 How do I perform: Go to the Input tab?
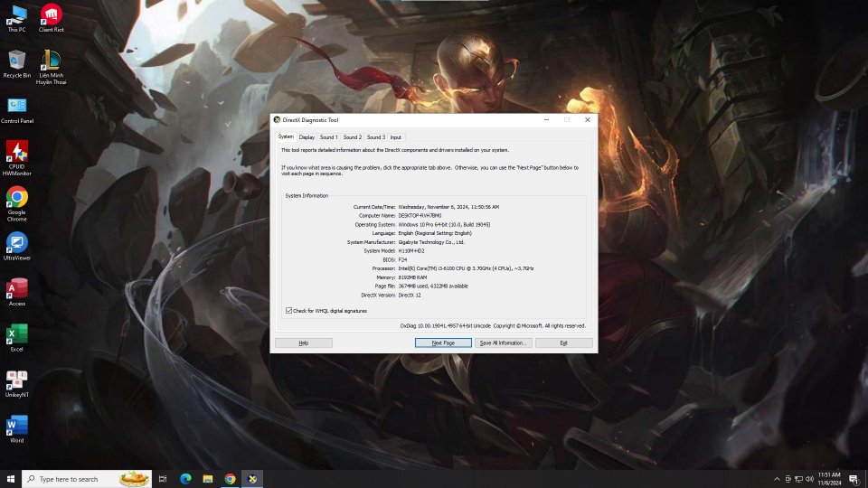click(x=395, y=137)
